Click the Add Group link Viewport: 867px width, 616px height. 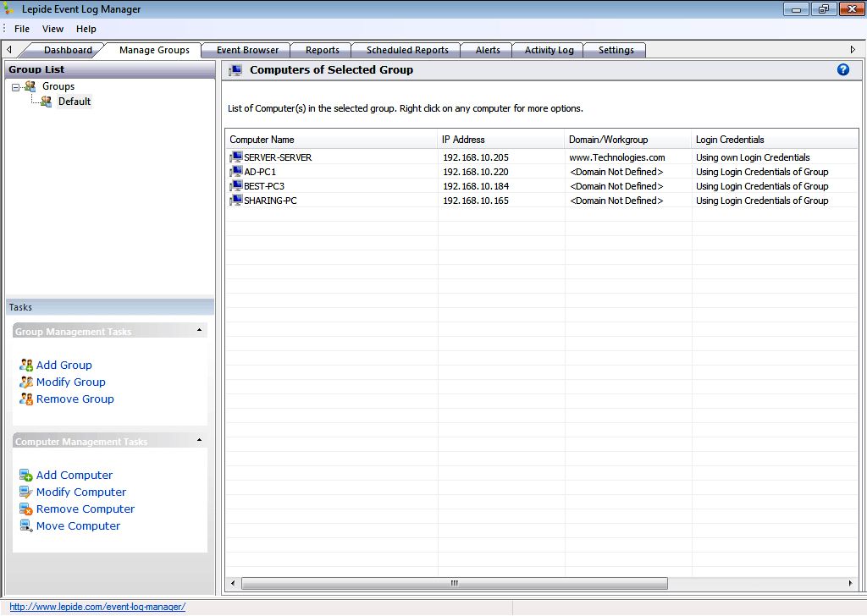(x=64, y=366)
